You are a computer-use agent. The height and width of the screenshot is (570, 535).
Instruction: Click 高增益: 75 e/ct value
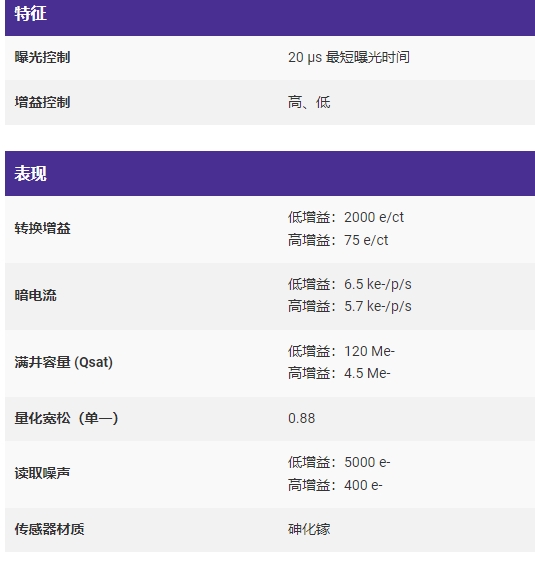338,240
